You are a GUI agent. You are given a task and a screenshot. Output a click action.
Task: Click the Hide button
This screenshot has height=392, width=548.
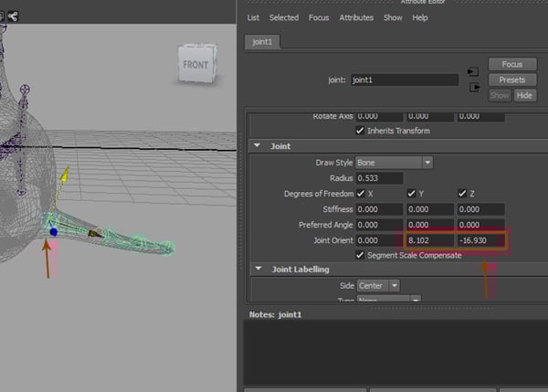point(524,95)
